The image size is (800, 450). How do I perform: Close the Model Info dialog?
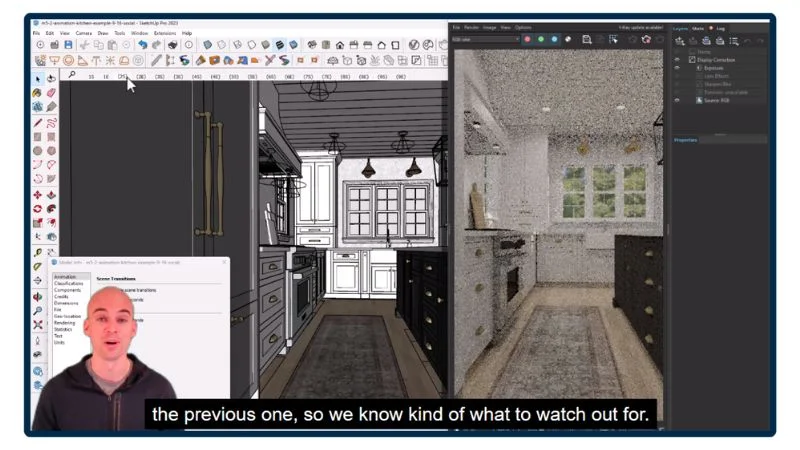224,262
